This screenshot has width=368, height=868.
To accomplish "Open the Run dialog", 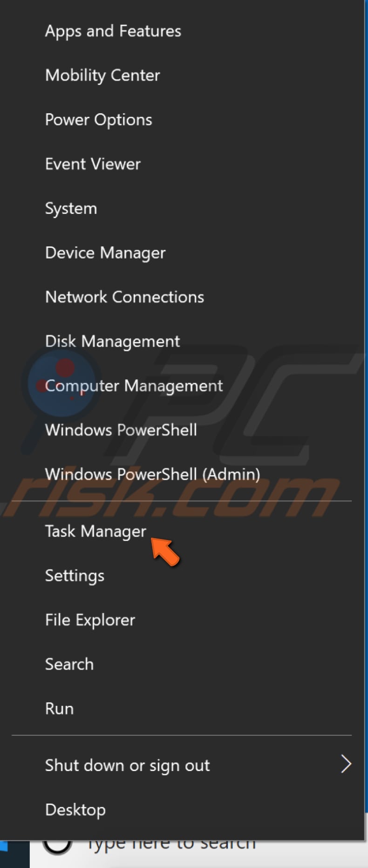I will point(59,709).
